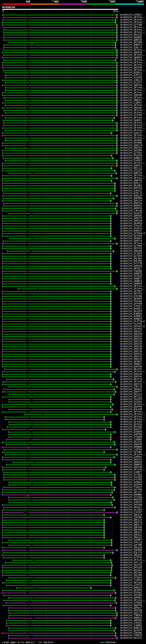
Task: Select hit label UniRef100_P07735
Action: (131, 263)
